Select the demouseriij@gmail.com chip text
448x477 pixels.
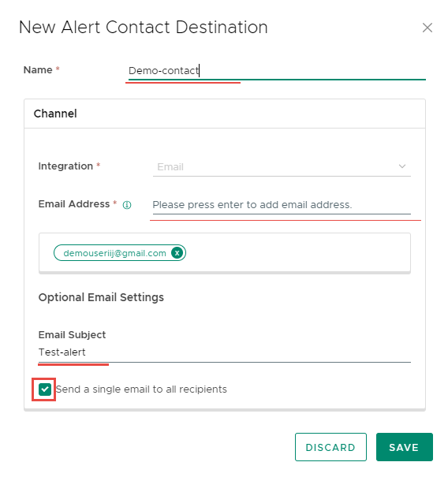coord(114,253)
